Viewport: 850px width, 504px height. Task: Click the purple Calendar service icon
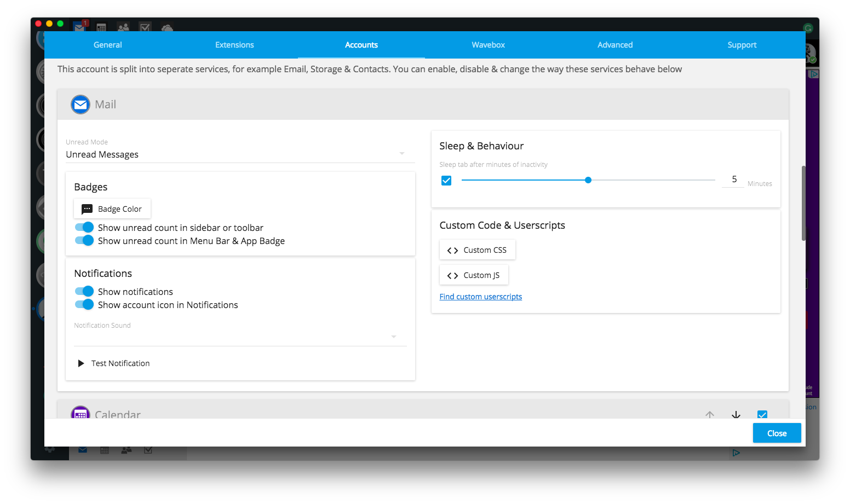pyautogui.click(x=81, y=414)
